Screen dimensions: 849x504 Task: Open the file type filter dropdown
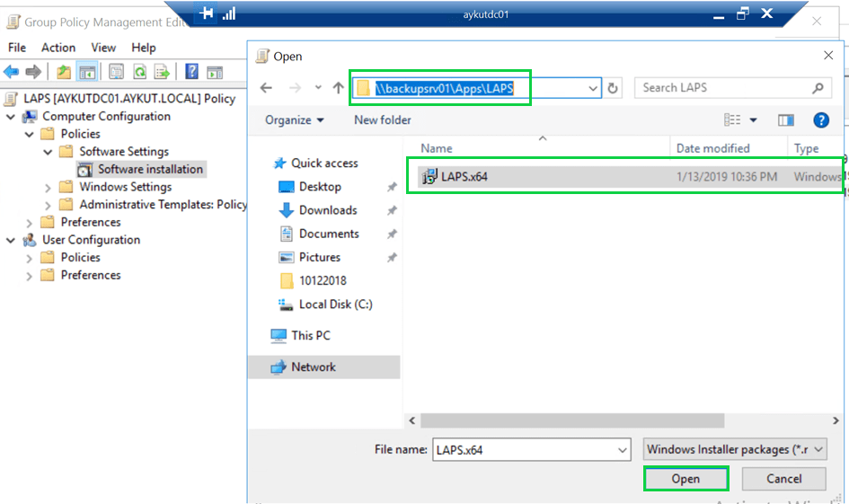click(736, 450)
